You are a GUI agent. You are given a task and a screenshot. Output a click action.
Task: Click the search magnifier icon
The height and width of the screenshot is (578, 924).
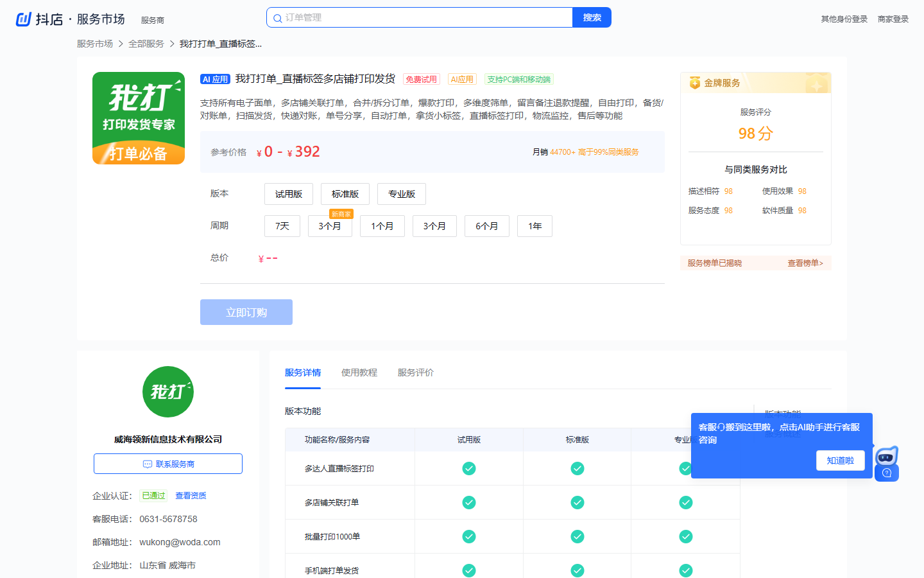(x=277, y=18)
